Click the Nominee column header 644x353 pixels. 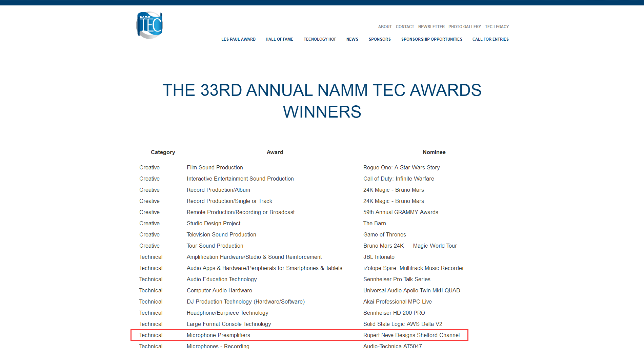(434, 152)
